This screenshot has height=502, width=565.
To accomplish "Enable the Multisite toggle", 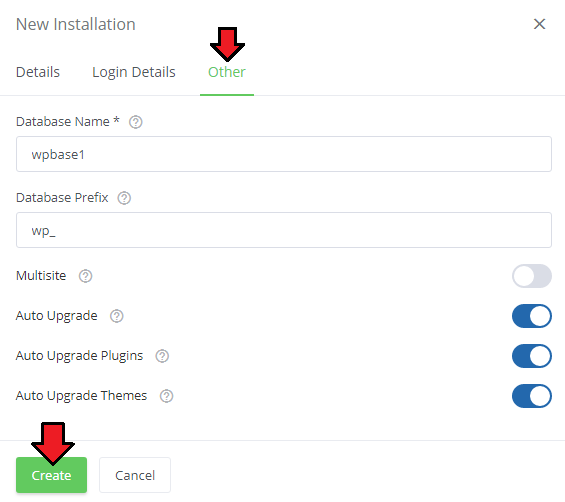I will pyautogui.click(x=531, y=276).
